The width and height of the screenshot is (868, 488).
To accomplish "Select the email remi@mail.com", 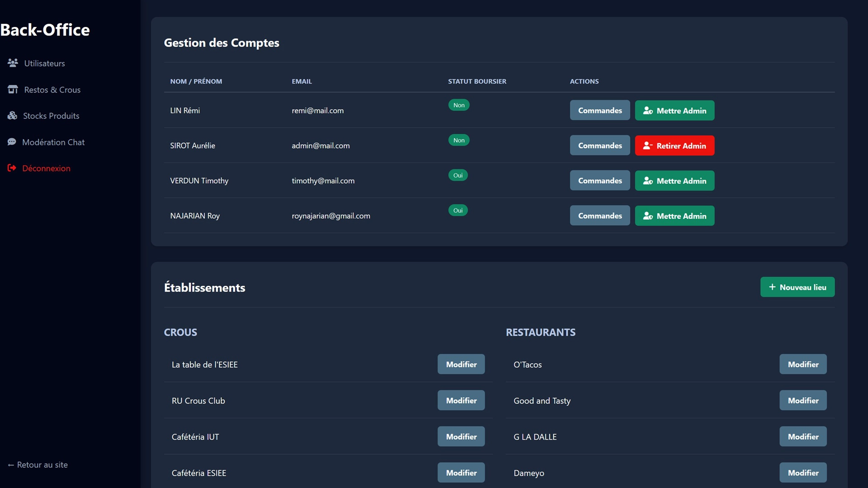I will tap(317, 110).
